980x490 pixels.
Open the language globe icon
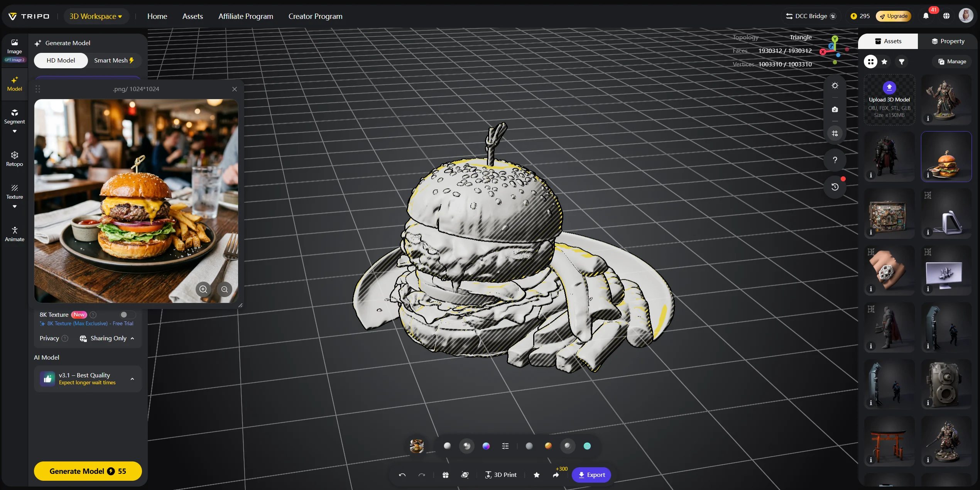946,16
